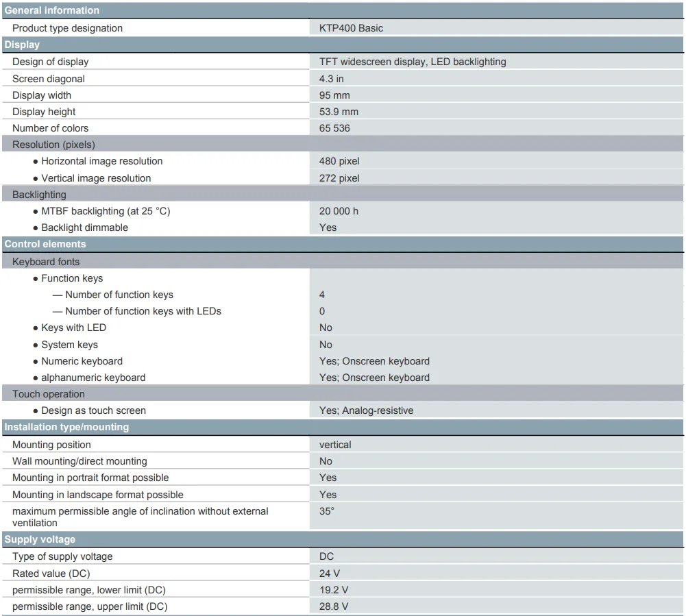Click 'maximum permissible angle of inclination' label
686x616 pixels.
pyautogui.click(x=140, y=517)
